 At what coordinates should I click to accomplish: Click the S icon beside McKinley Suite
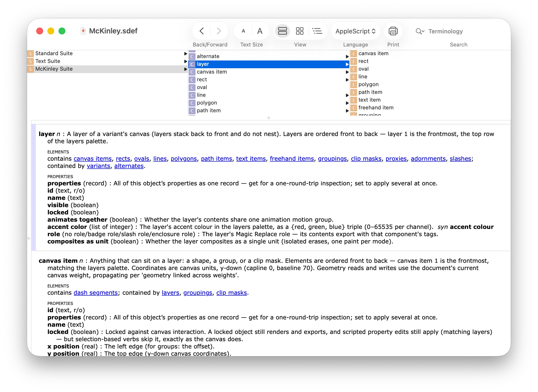tap(30, 69)
